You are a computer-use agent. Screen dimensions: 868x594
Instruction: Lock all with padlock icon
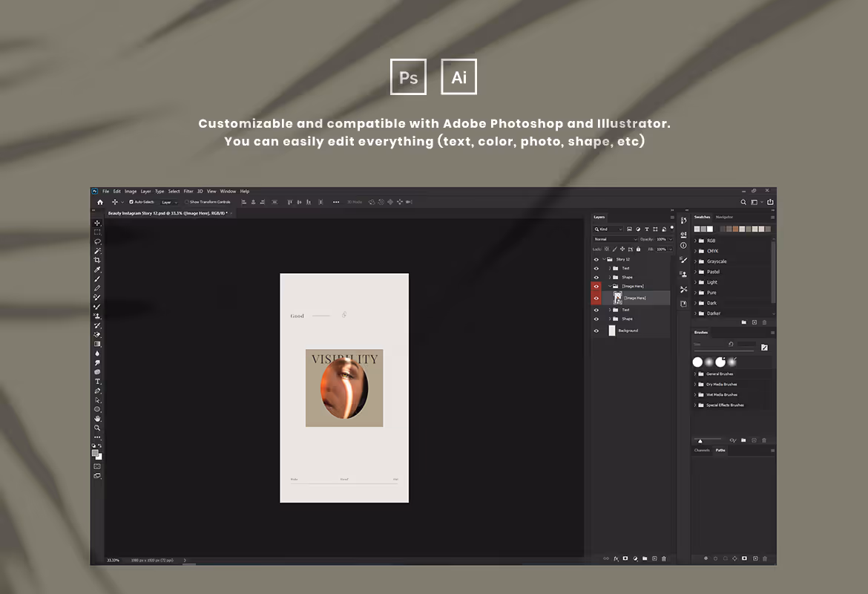point(638,249)
